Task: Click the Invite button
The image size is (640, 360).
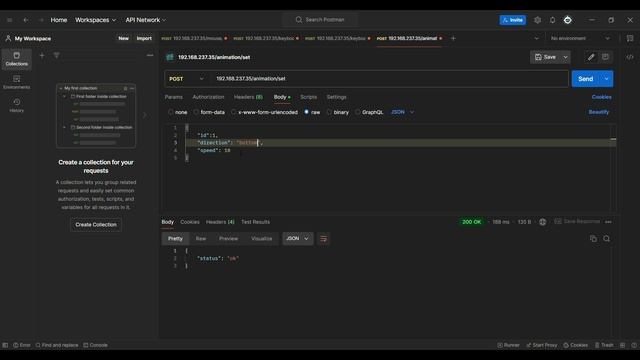Action: (513, 20)
